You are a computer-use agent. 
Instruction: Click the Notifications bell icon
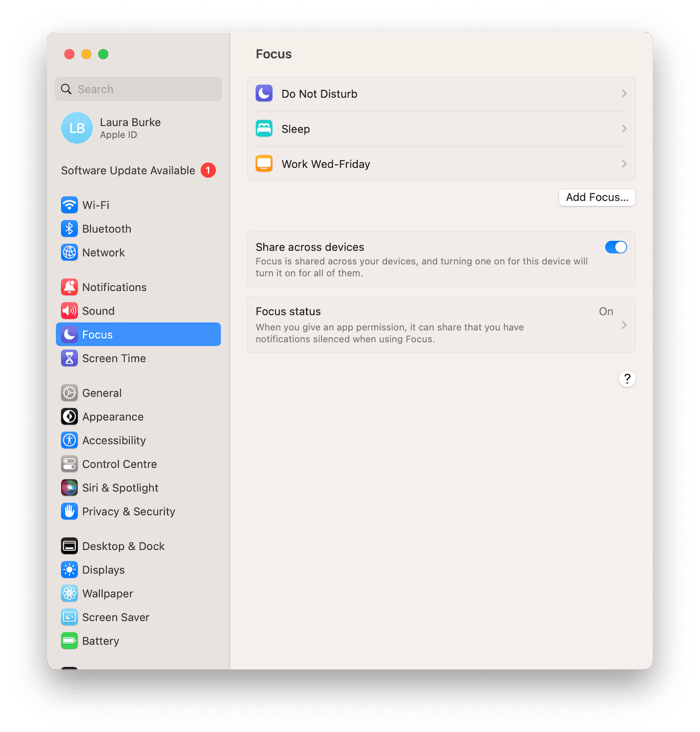click(x=69, y=287)
